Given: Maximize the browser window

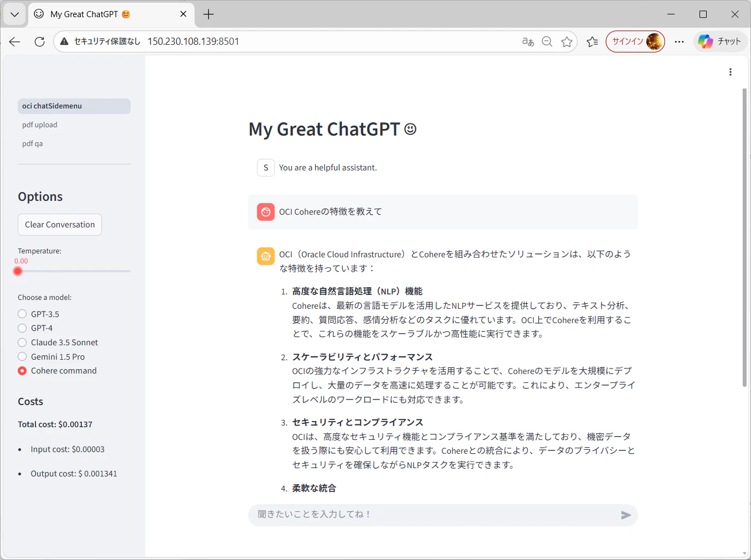Looking at the screenshot, I should [x=703, y=14].
